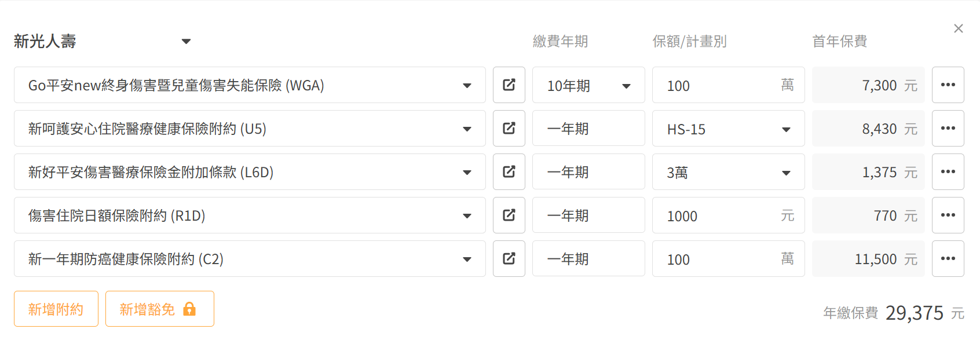Viewport: 980px width, 340px height.
Task: Open external link for 新一年期防癌 (C2) rider
Action: pyautogui.click(x=509, y=259)
